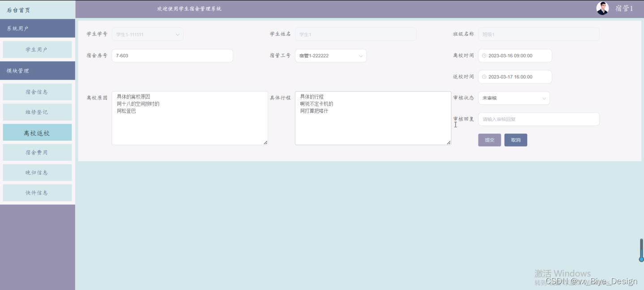
Task: Open the 审核状态 dropdown
Action: [514, 98]
